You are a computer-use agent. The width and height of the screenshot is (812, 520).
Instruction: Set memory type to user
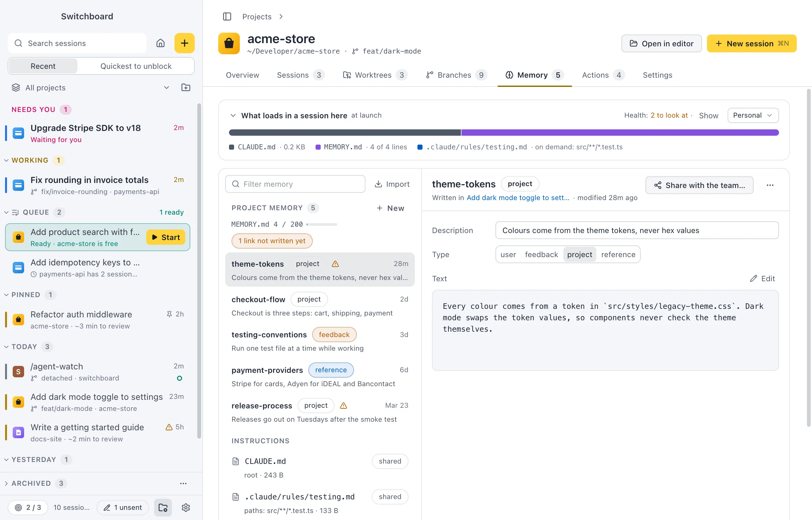tap(508, 255)
